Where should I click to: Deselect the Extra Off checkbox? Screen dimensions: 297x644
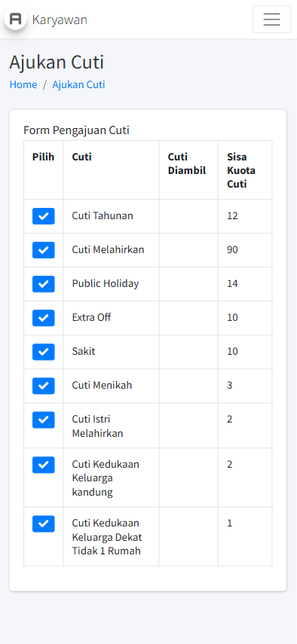coord(44,318)
